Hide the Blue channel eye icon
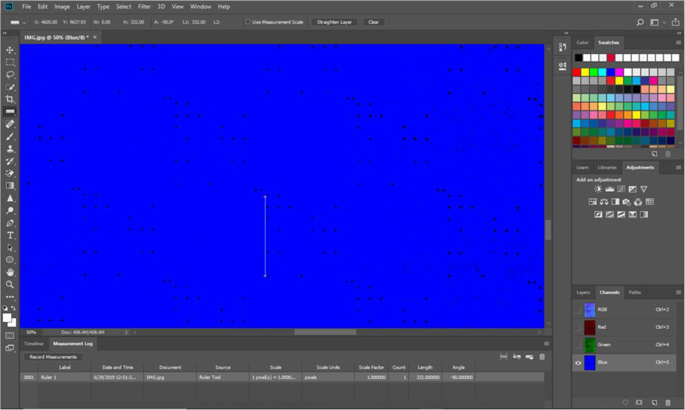The height and width of the screenshot is (410, 685). tap(579, 364)
